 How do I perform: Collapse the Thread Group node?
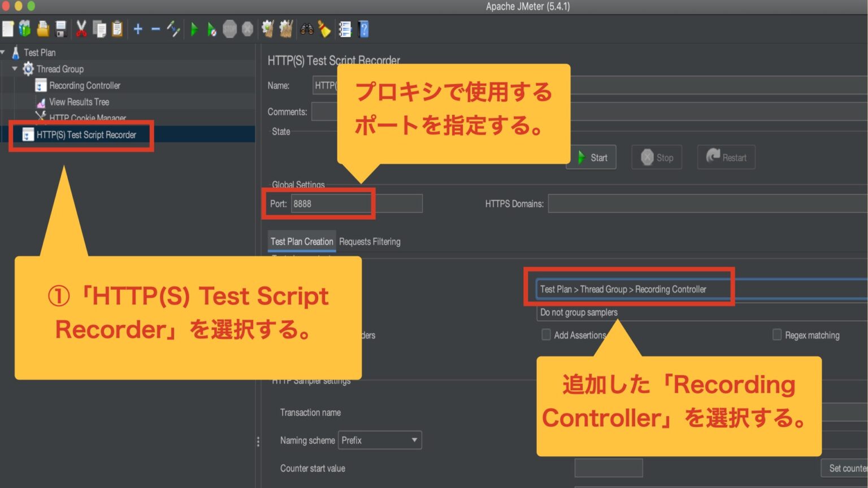(15, 68)
